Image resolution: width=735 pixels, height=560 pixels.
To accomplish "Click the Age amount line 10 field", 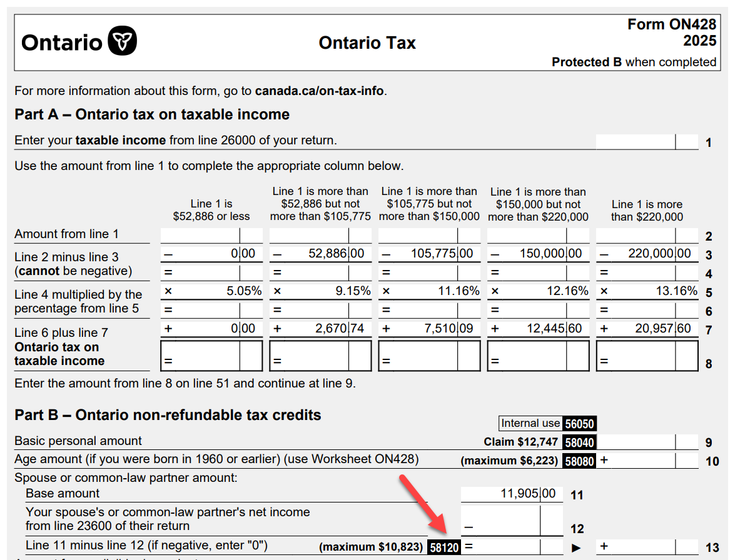I will [x=647, y=461].
